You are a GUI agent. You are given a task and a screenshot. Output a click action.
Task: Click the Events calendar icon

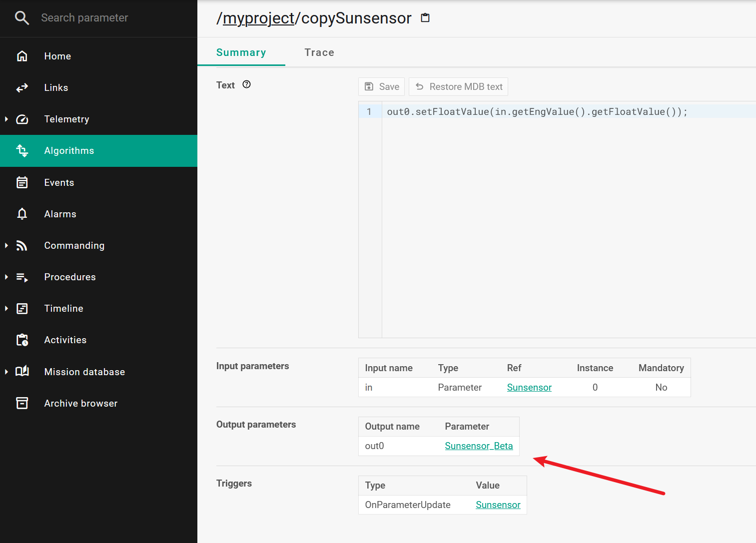coord(22,182)
